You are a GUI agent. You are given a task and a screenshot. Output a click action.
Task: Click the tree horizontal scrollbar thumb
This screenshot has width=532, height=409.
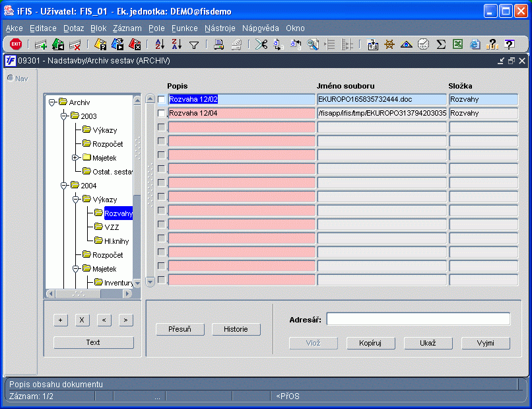79,293
